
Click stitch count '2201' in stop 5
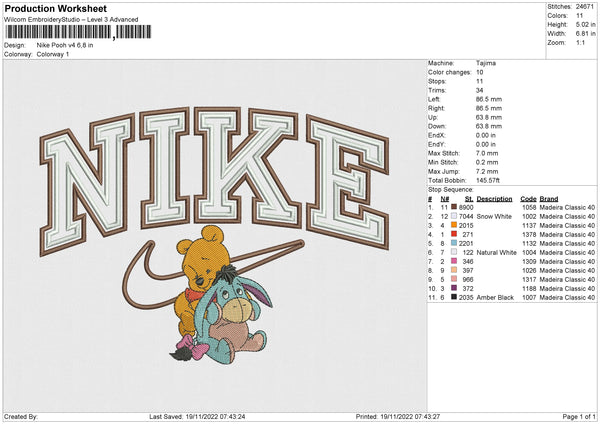466,243
